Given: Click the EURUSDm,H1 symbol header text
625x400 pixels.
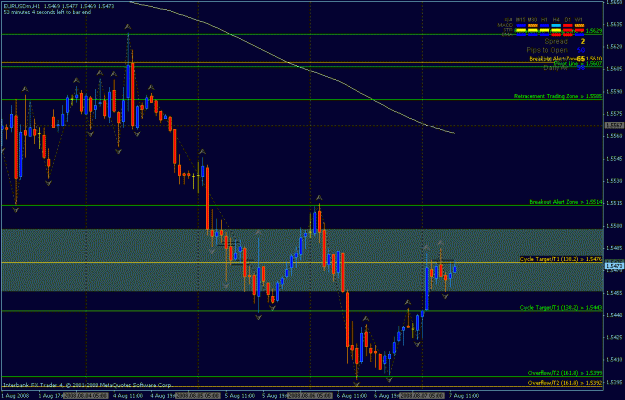Looking at the screenshot, I should point(20,7).
